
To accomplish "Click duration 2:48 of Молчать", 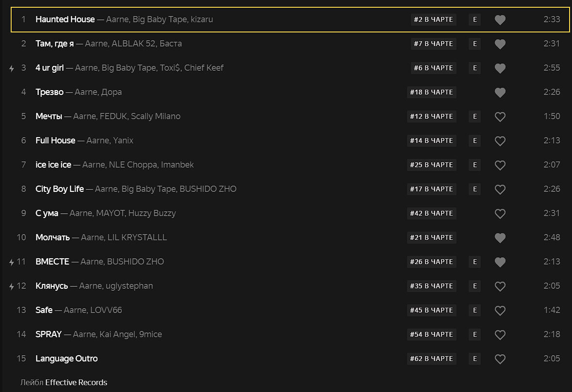I will coord(552,237).
